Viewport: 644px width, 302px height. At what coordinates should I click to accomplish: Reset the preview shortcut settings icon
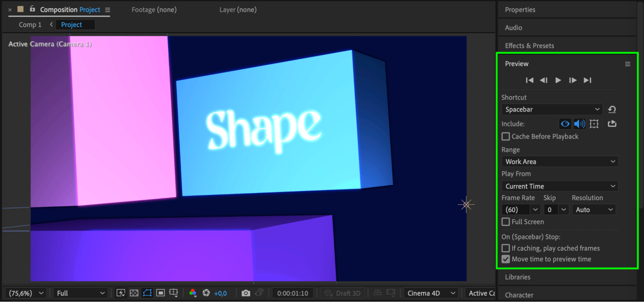click(x=612, y=109)
